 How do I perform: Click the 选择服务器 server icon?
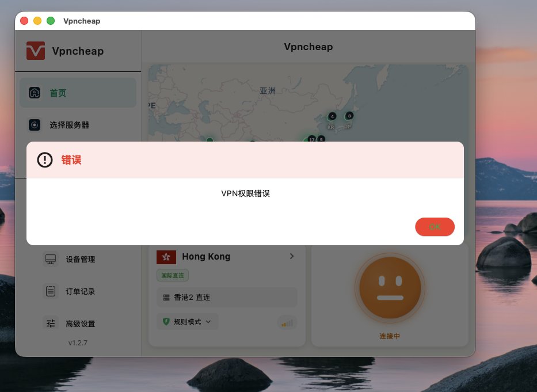tap(35, 125)
